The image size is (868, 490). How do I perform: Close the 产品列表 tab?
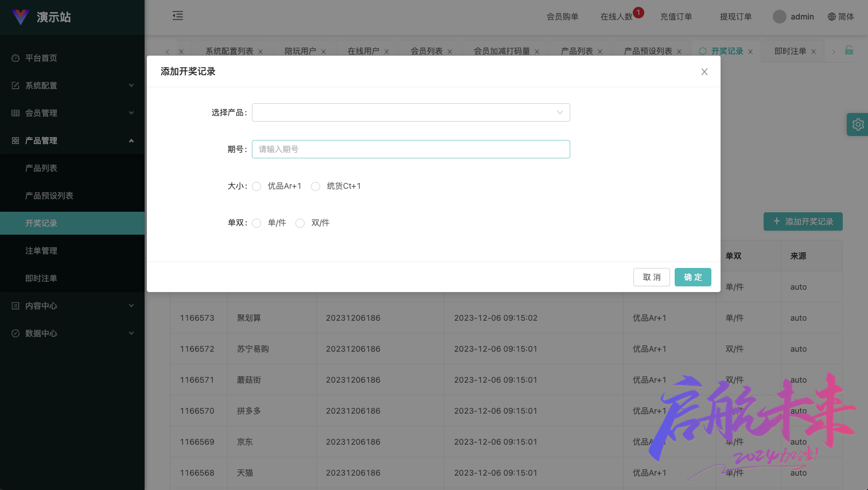(600, 52)
